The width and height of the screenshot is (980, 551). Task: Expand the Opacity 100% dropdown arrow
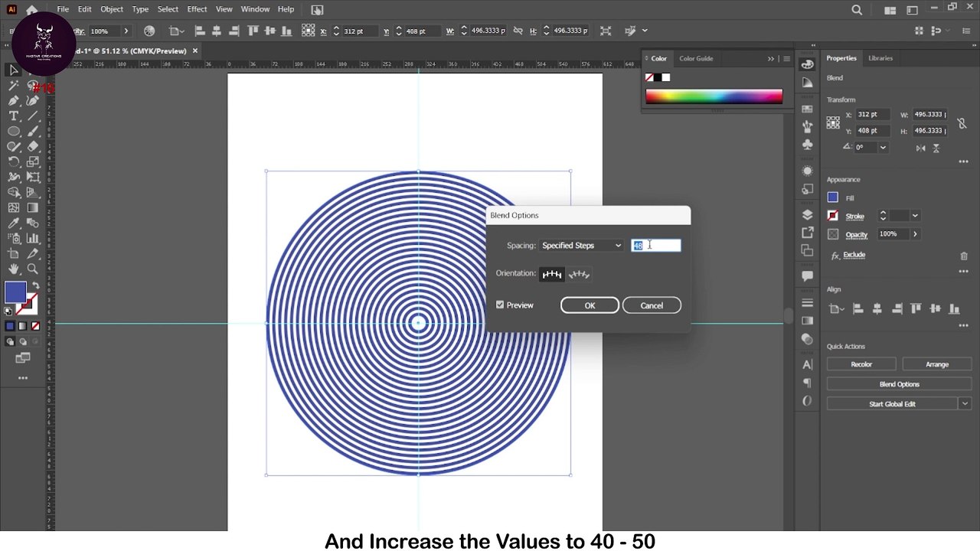coord(914,234)
